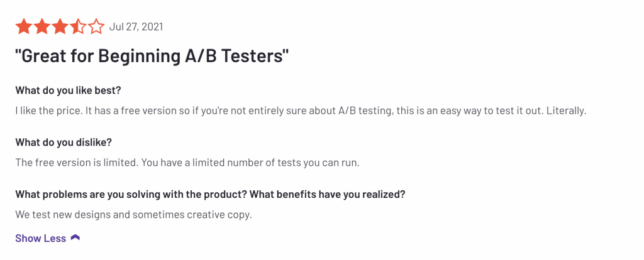Click the "What do you dislike?" heading

click(x=64, y=141)
